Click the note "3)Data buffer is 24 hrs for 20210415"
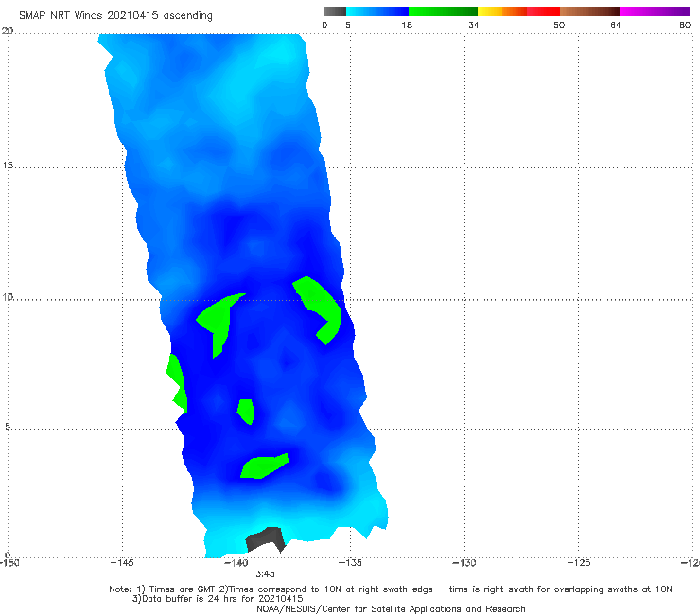Viewport: 700px width, 615px height. click(218, 599)
